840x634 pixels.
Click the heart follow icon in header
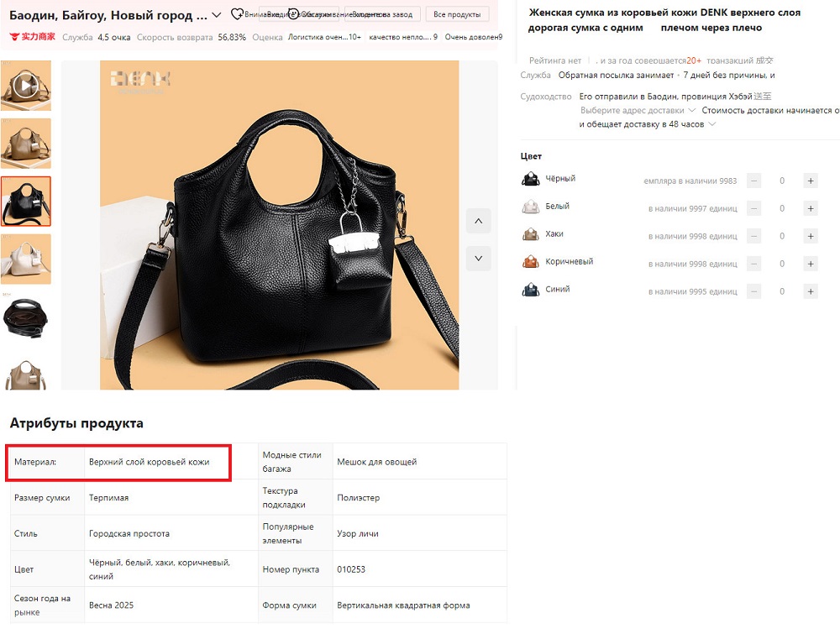[x=238, y=14]
